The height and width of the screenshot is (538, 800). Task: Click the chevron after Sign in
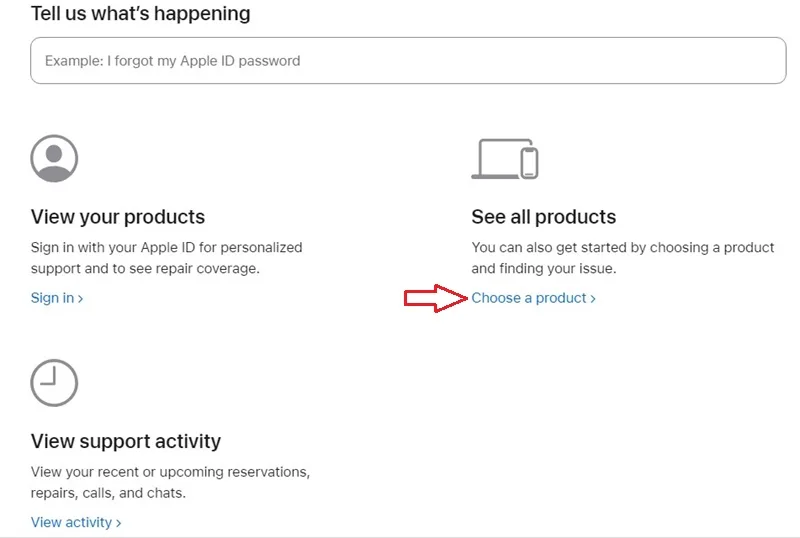coord(80,299)
